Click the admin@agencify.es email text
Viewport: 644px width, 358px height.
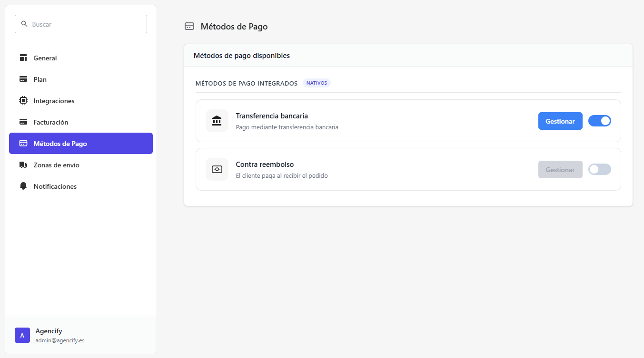tap(60, 340)
